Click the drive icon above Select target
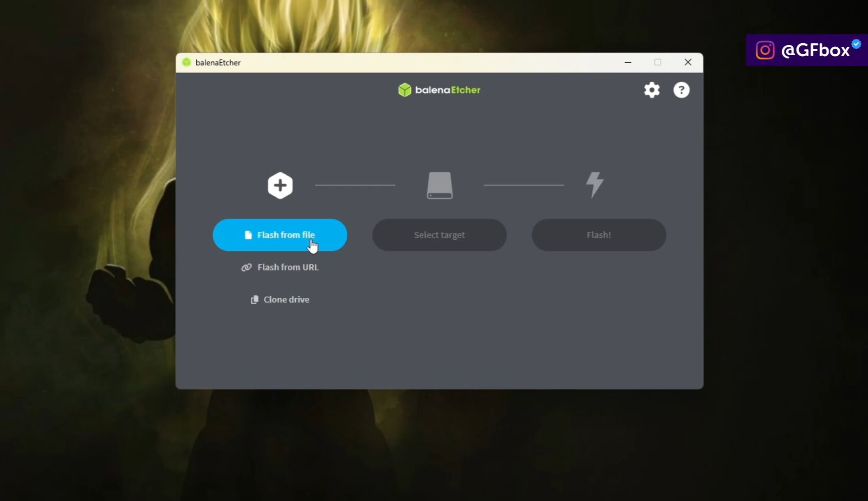This screenshot has width=868, height=501. [x=439, y=185]
